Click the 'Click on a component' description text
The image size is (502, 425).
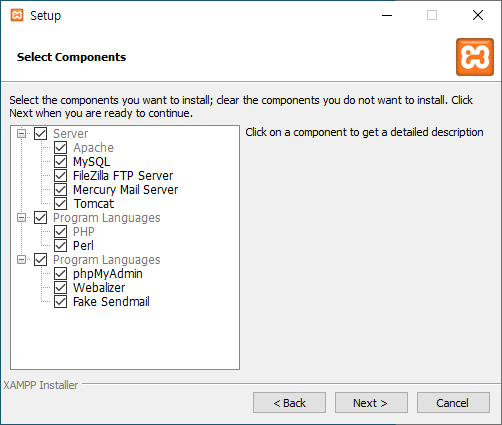(x=364, y=132)
